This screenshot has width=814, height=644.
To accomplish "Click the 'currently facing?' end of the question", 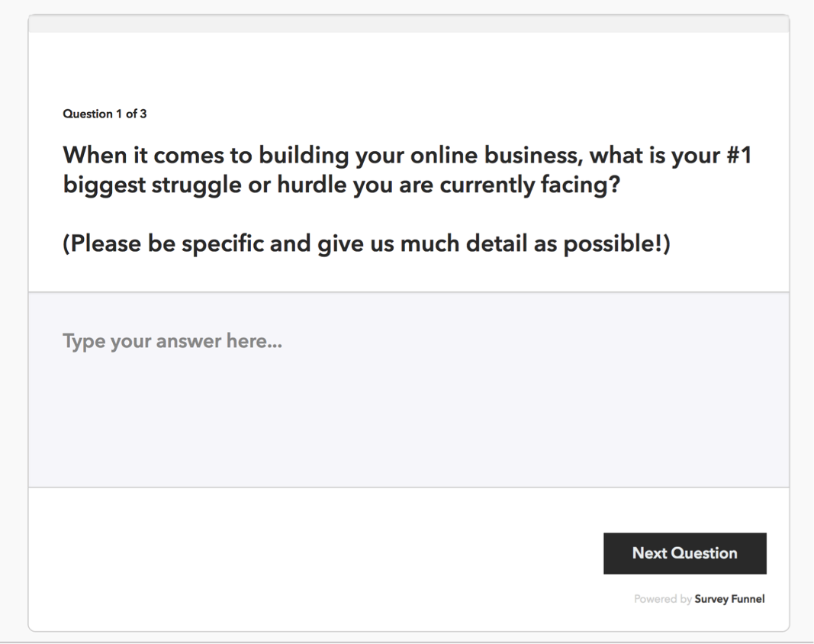I will pyautogui.click(x=529, y=185).
